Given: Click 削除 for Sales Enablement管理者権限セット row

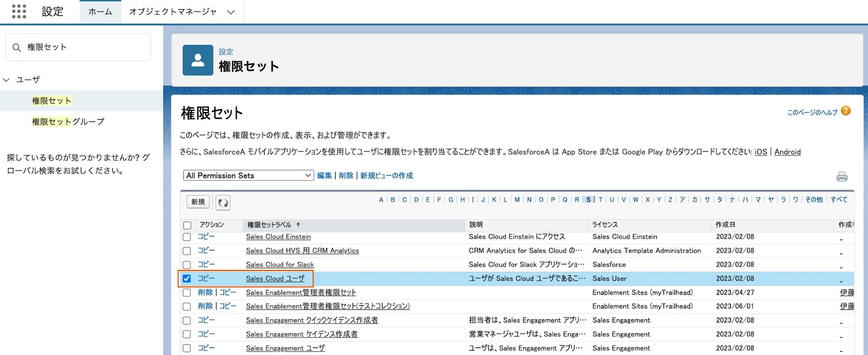Looking at the screenshot, I should [205, 292].
